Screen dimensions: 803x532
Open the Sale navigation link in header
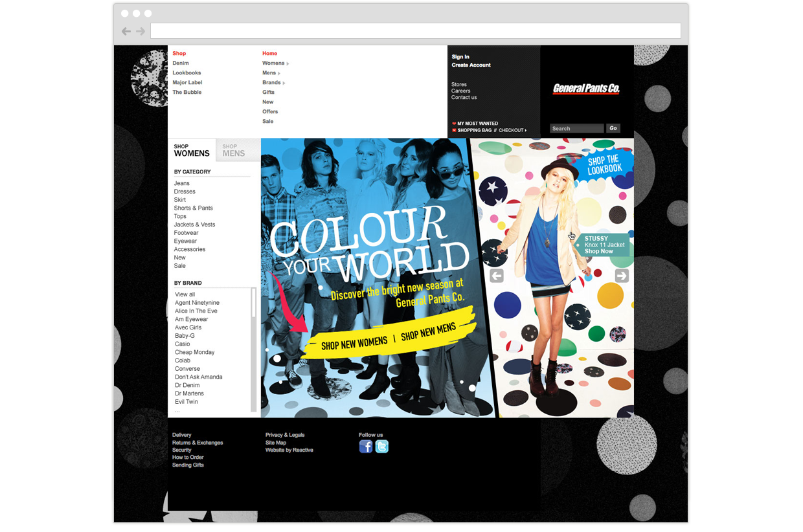pyautogui.click(x=268, y=122)
